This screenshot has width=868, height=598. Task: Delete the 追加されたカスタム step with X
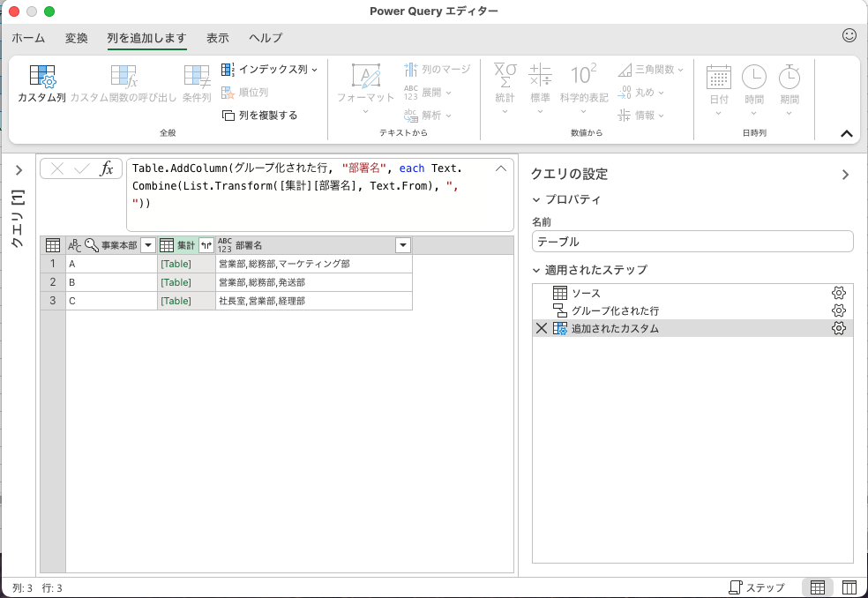[x=541, y=328]
